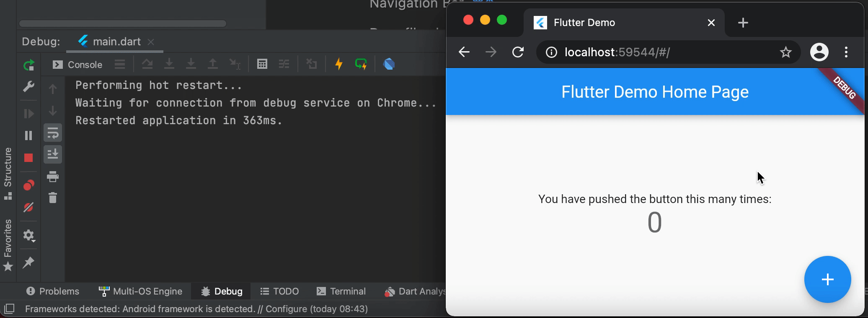Bookmark this page with the star icon

[x=786, y=52]
